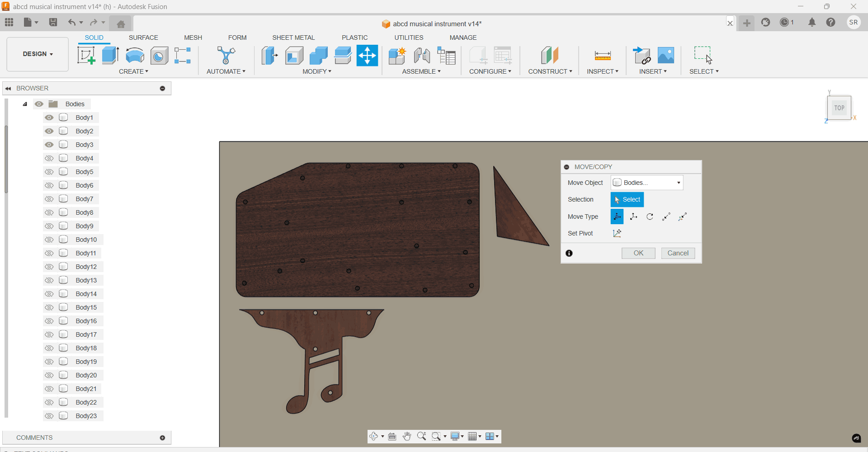868x452 pixels.
Task: Expand the INSPECT menu dropdown
Action: 603,71
